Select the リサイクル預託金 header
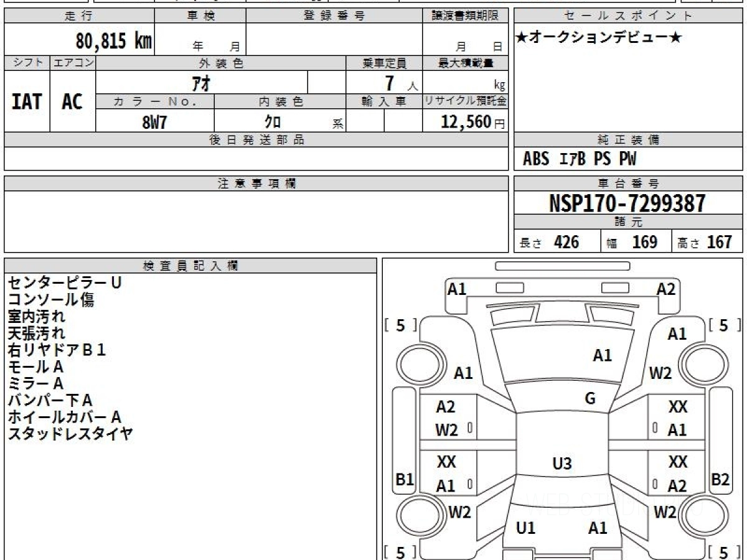This screenshot has height=560, width=747. point(466,101)
